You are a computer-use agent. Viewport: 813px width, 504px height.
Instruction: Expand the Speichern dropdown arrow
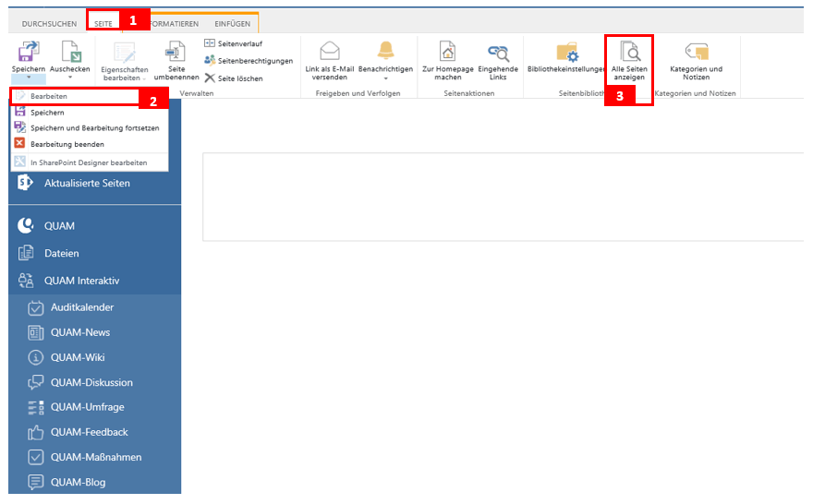click(x=29, y=78)
